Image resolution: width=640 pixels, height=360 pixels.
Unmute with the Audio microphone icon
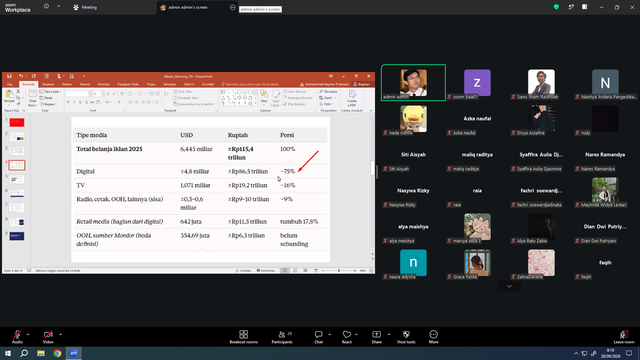(x=17, y=334)
